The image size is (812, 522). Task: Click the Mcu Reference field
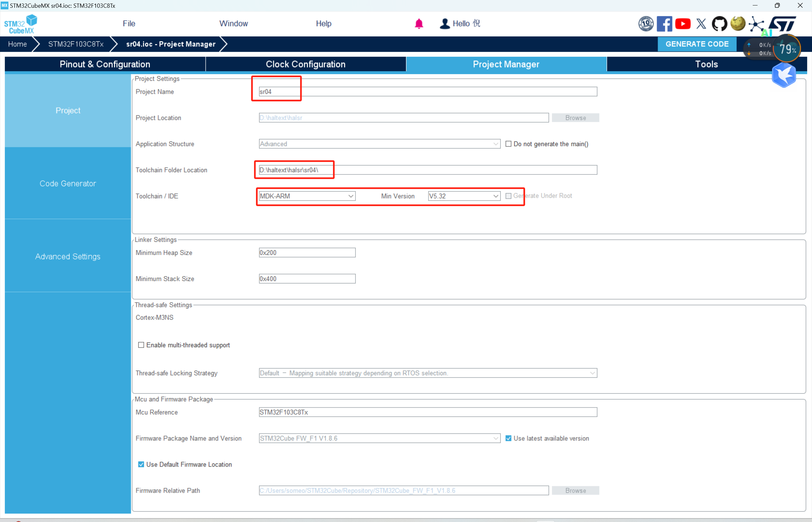point(428,412)
